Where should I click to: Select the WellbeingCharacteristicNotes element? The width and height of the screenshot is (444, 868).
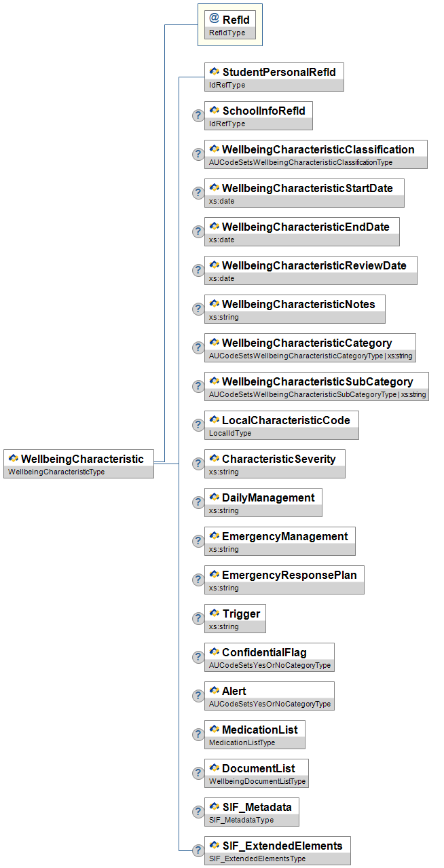298,304
